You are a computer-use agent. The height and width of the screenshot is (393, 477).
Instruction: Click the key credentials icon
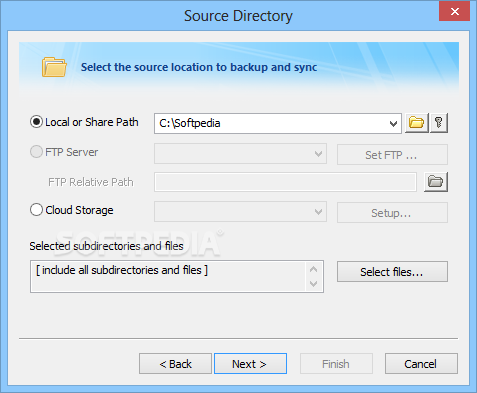click(x=439, y=123)
